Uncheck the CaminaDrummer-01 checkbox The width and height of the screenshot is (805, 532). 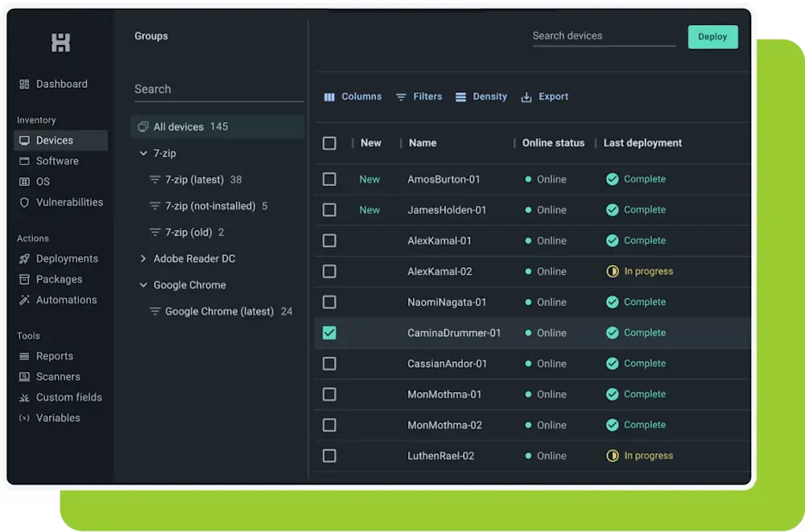point(329,332)
